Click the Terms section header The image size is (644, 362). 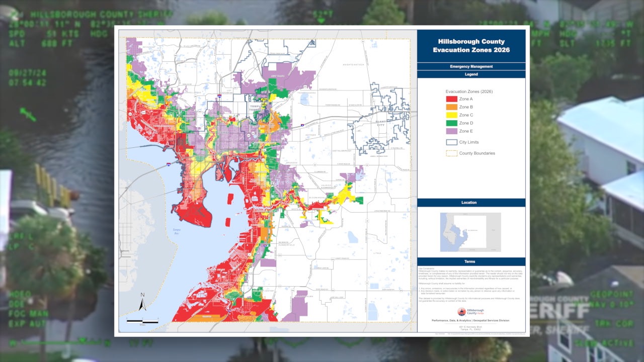[x=471, y=261]
